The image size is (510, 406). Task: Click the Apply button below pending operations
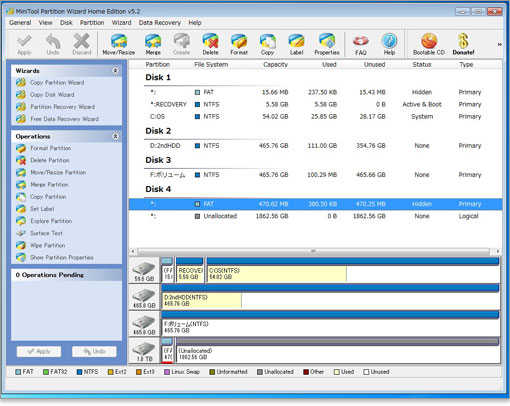coord(39,351)
